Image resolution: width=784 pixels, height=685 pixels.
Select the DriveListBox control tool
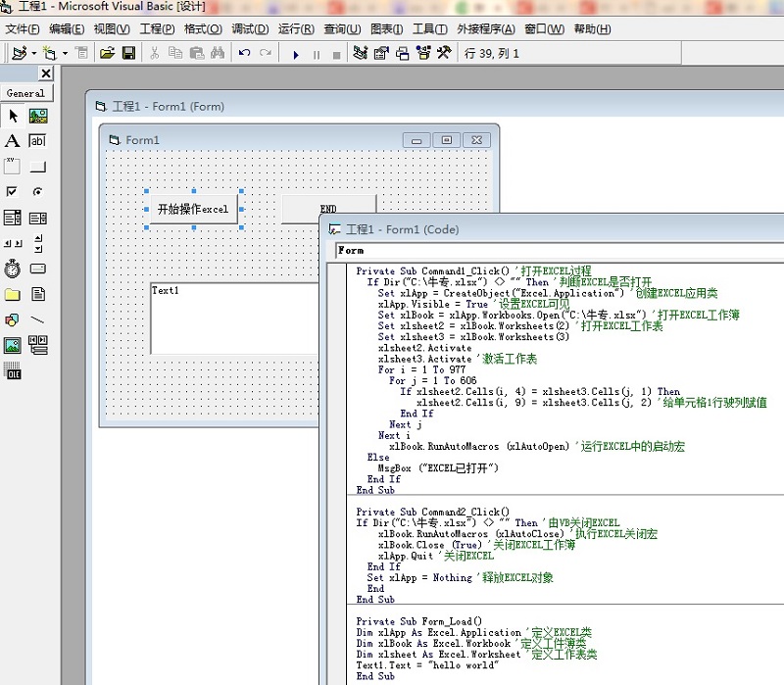38,269
